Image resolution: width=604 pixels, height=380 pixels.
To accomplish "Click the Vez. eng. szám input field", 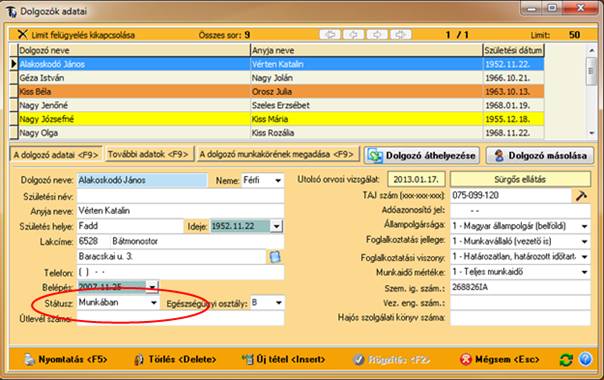I will point(520,303).
